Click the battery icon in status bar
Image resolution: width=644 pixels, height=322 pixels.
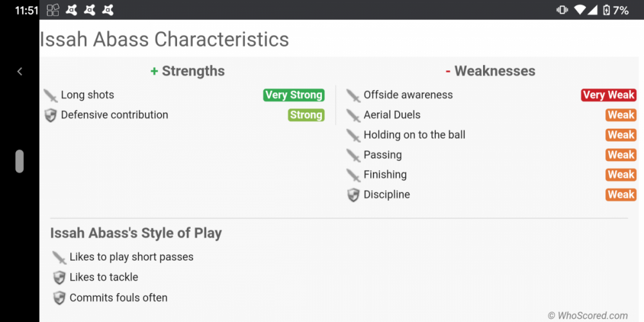605,10
